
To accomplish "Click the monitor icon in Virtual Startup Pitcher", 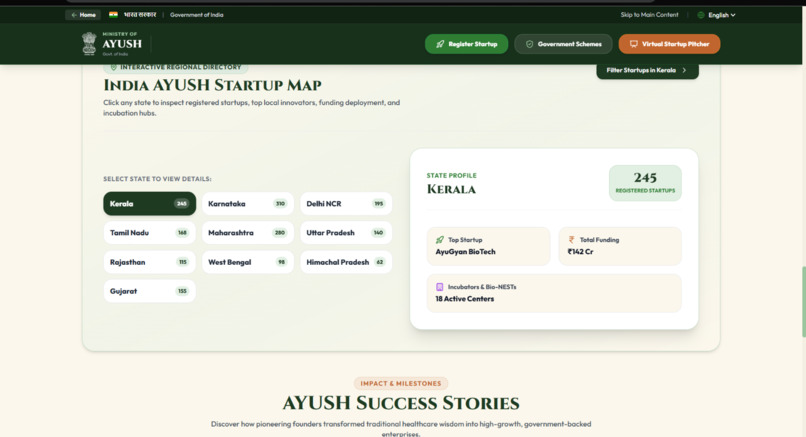I will [634, 44].
